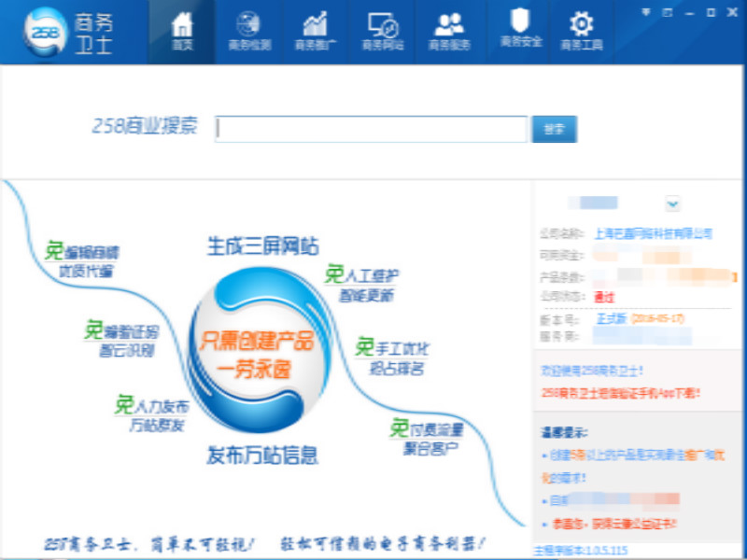Image resolution: width=747 pixels, height=560 pixels.
Task: Open the 商务安全 shield icon tab
Action: point(521,29)
